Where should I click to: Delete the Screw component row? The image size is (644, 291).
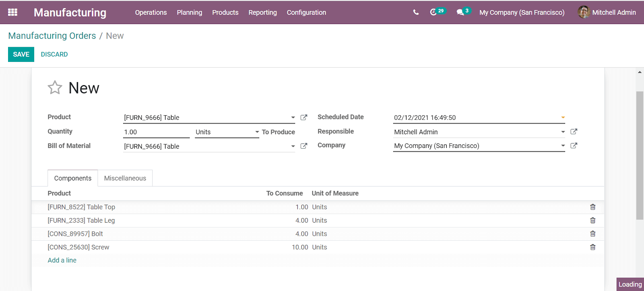(x=592, y=247)
